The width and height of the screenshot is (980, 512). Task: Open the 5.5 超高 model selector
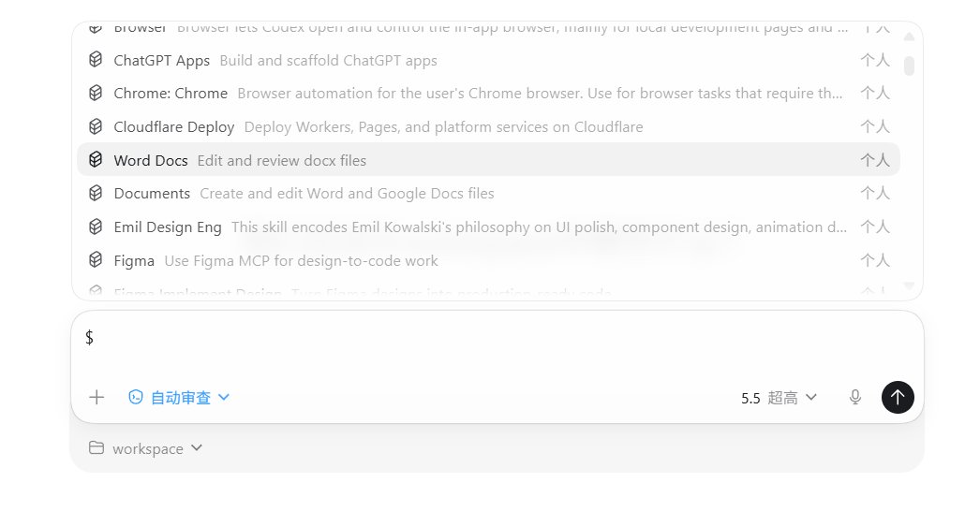point(779,398)
